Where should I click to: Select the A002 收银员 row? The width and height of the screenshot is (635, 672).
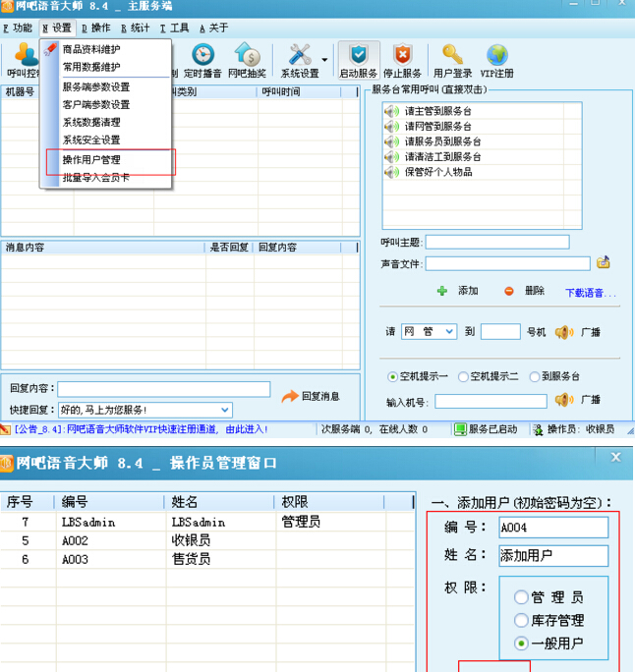pos(207,541)
